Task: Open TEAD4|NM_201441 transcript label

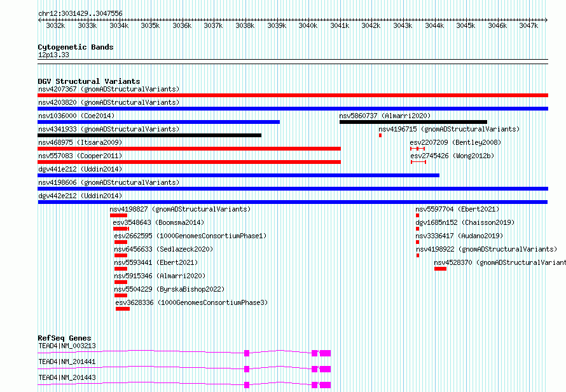Action: 67,362
